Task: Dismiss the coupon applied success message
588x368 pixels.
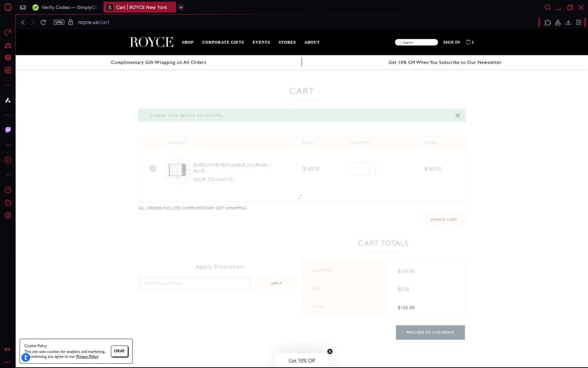Action: pyautogui.click(x=457, y=115)
